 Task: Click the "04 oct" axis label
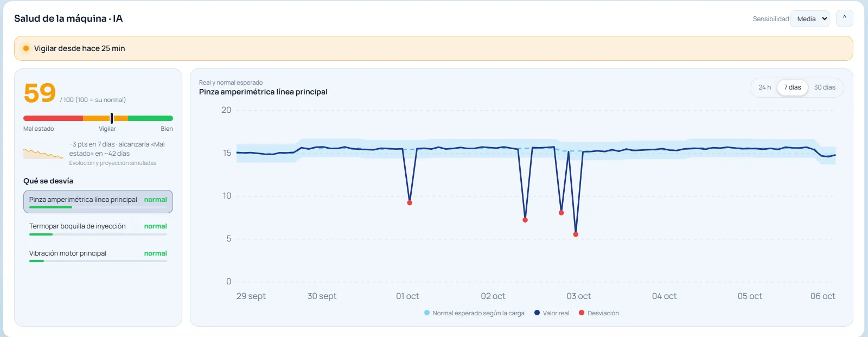tap(665, 296)
